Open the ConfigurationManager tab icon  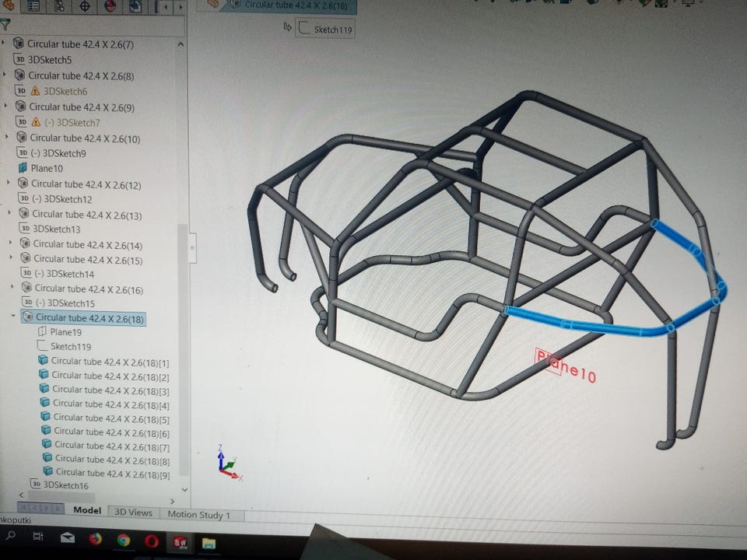pyautogui.click(x=60, y=5)
